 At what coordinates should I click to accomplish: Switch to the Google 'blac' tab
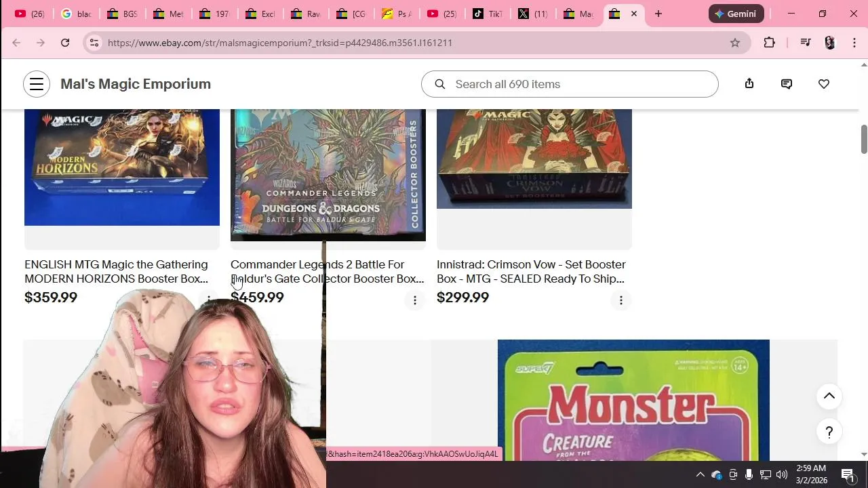[x=75, y=14]
